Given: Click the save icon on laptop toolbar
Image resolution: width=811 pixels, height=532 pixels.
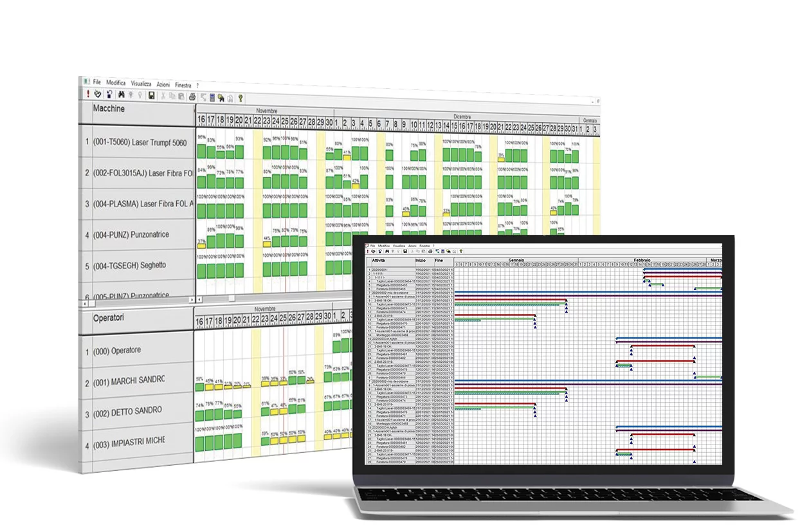Looking at the screenshot, I should click(405, 252).
